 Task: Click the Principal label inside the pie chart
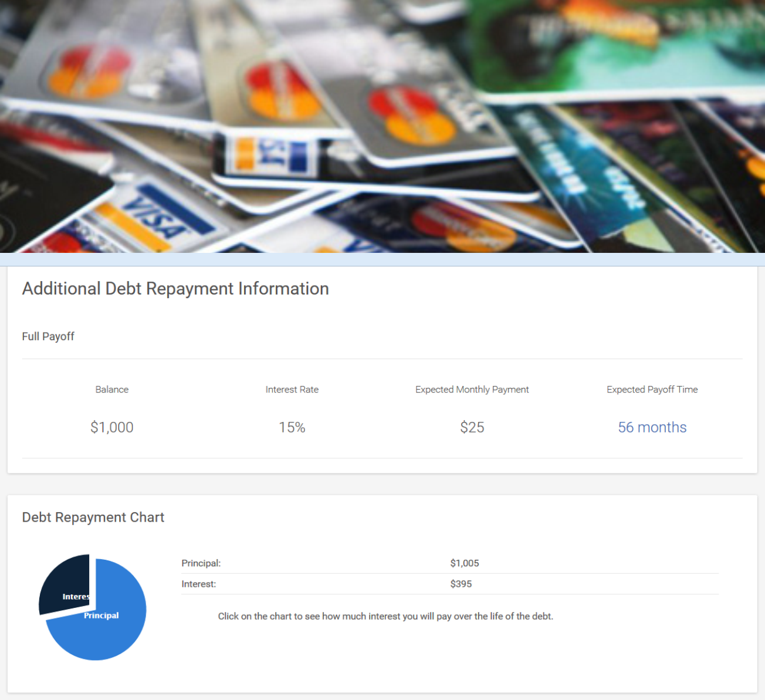click(x=101, y=616)
